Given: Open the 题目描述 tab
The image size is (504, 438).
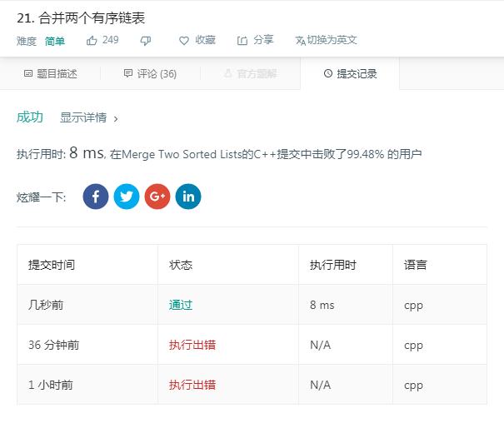Looking at the screenshot, I should point(51,73).
